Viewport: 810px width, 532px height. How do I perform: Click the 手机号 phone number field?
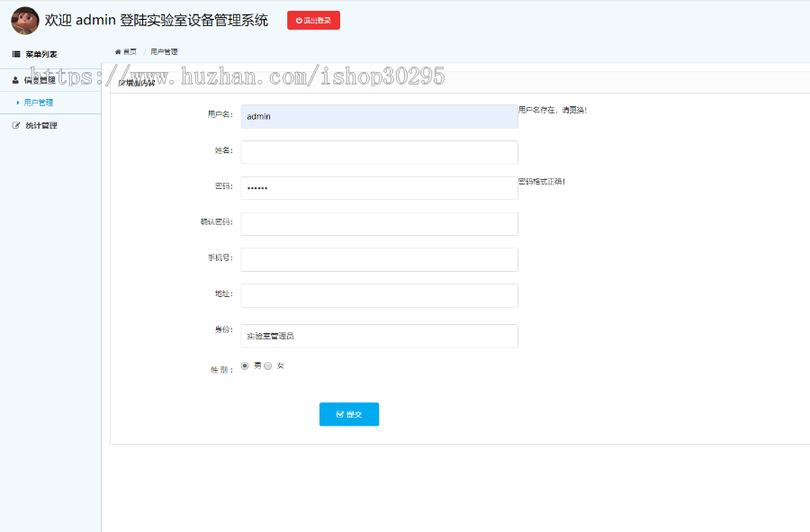[x=379, y=259]
